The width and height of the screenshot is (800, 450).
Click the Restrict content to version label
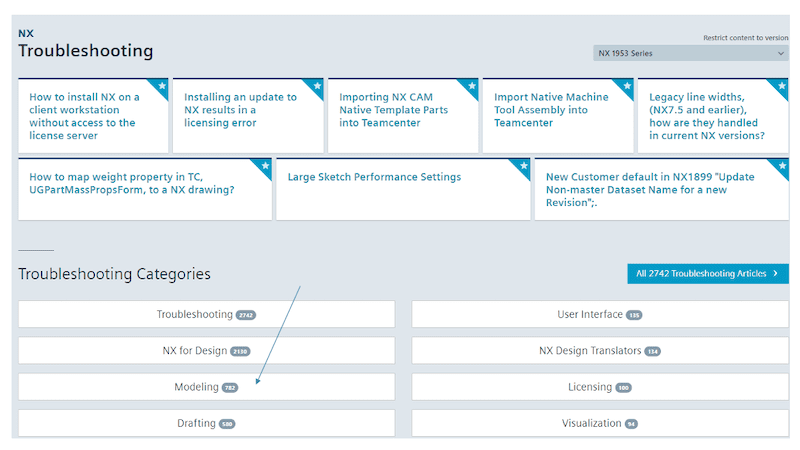745,38
